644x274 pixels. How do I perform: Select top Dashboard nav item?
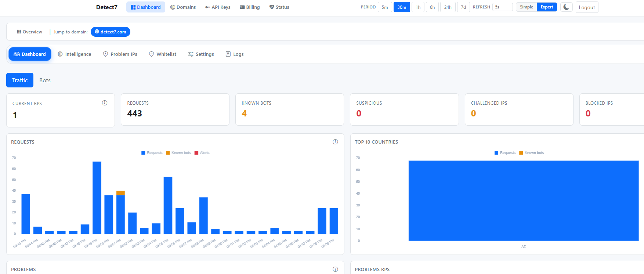(x=146, y=7)
